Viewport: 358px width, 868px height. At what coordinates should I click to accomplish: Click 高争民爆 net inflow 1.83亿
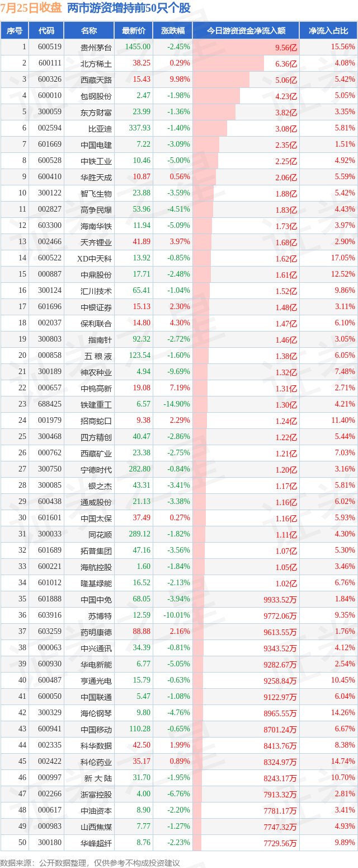286,209
